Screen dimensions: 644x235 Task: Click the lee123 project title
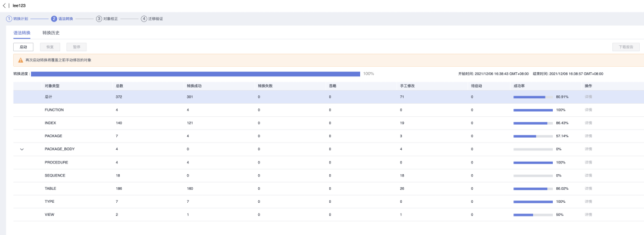pyautogui.click(x=19, y=6)
